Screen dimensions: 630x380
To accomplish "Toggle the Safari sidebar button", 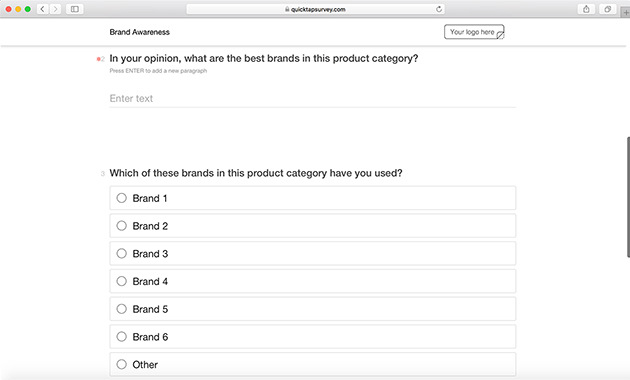I will click(75, 9).
